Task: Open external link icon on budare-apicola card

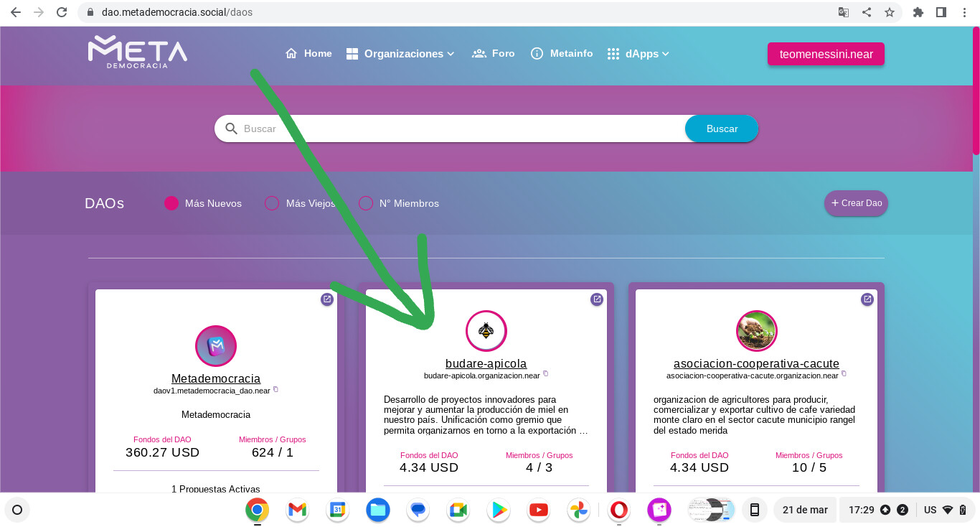Action: click(x=597, y=299)
